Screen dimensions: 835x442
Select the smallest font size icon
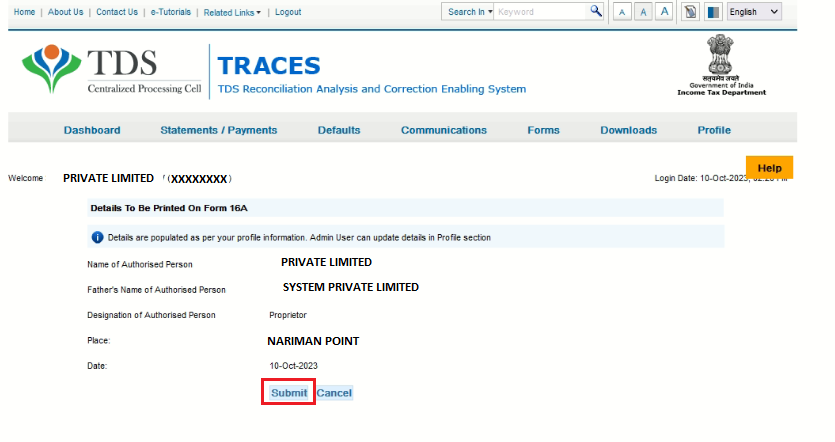click(622, 12)
